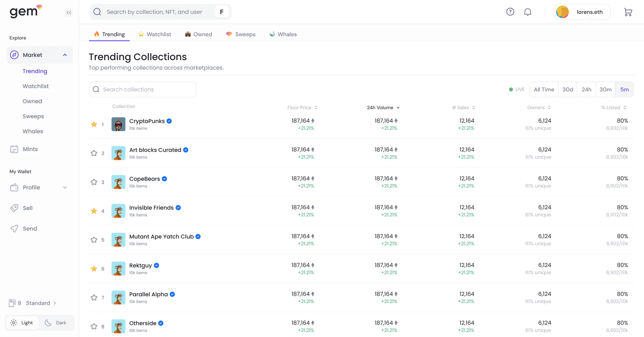Click verified badge next to CopeBears

pyautogui.click(x=164, y=179)
